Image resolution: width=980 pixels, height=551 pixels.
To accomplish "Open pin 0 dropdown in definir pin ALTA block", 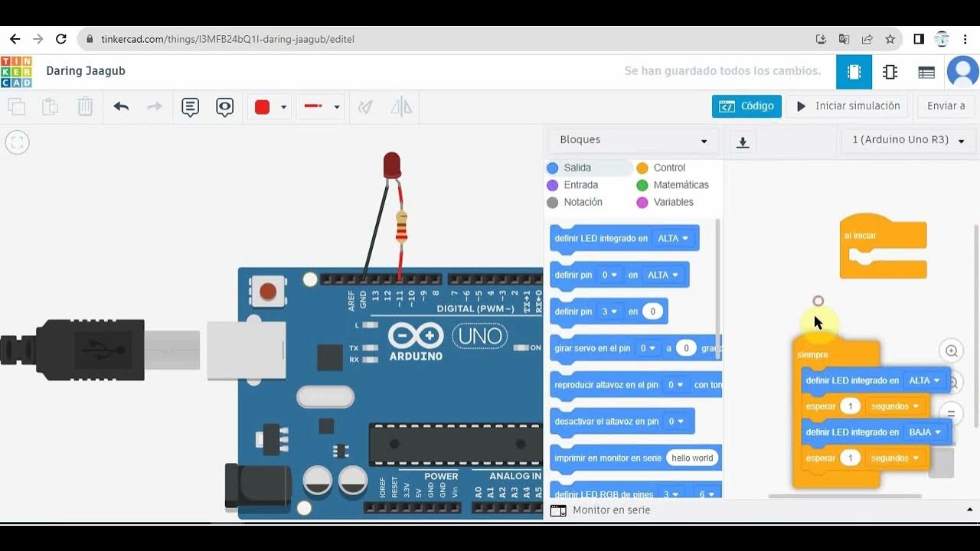I will pos(609,275).
